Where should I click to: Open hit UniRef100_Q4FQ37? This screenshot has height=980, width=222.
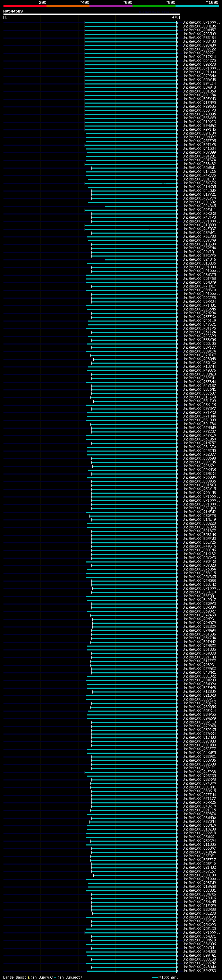[x=199, y=229]
